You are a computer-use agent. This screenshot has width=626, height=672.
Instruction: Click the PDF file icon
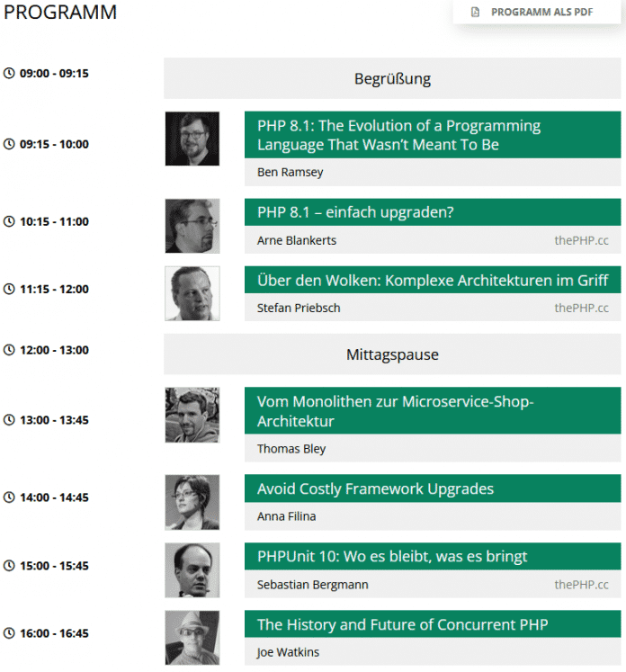pos(476,13)
